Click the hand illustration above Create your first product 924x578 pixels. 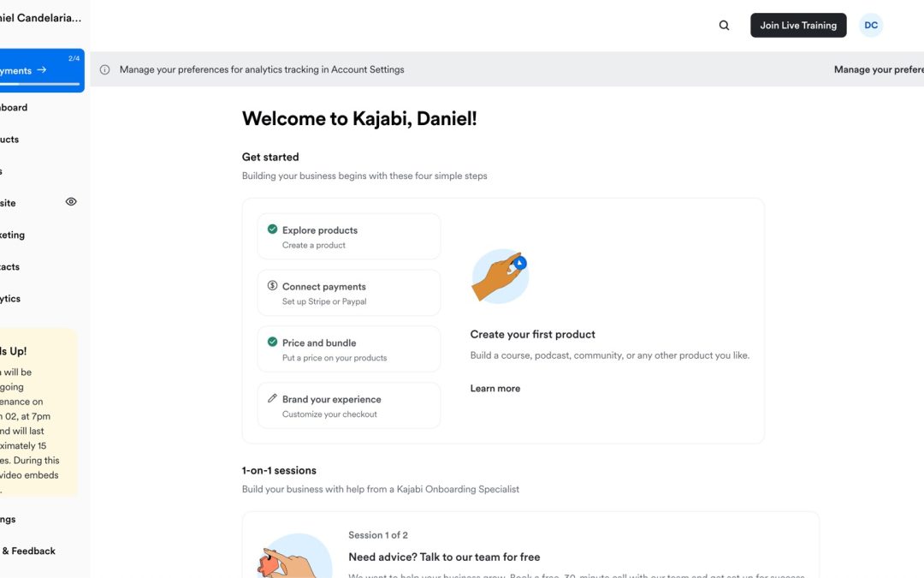(500, 276)
